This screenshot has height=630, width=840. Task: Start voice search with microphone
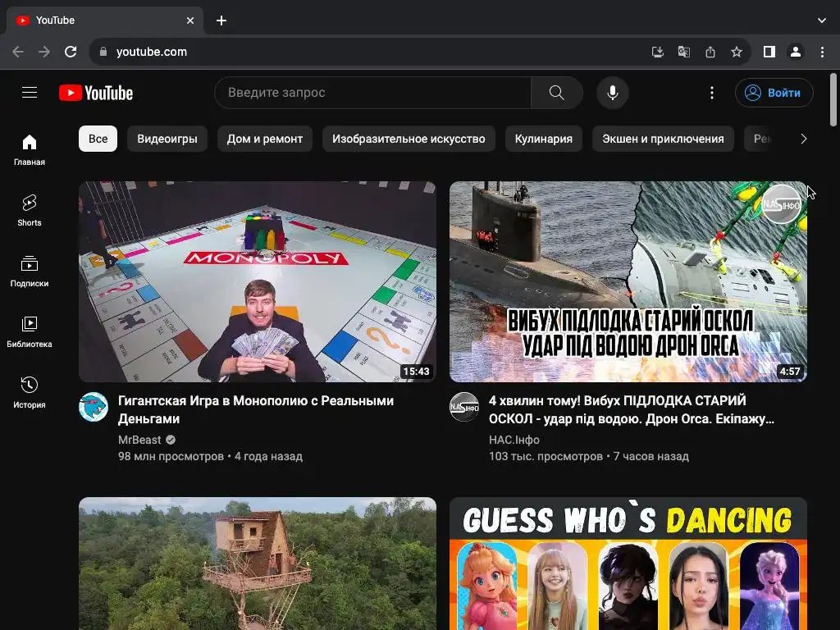[612, 93]
